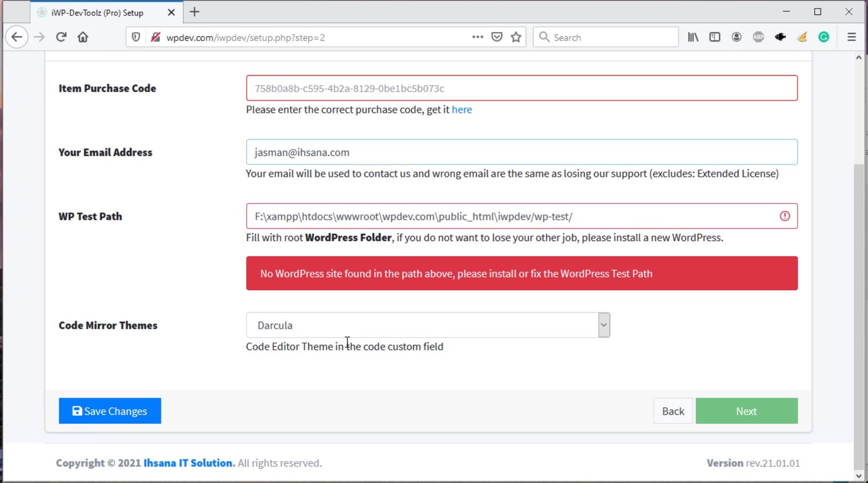Open the Grammarly extension icon

coord(824,37)
